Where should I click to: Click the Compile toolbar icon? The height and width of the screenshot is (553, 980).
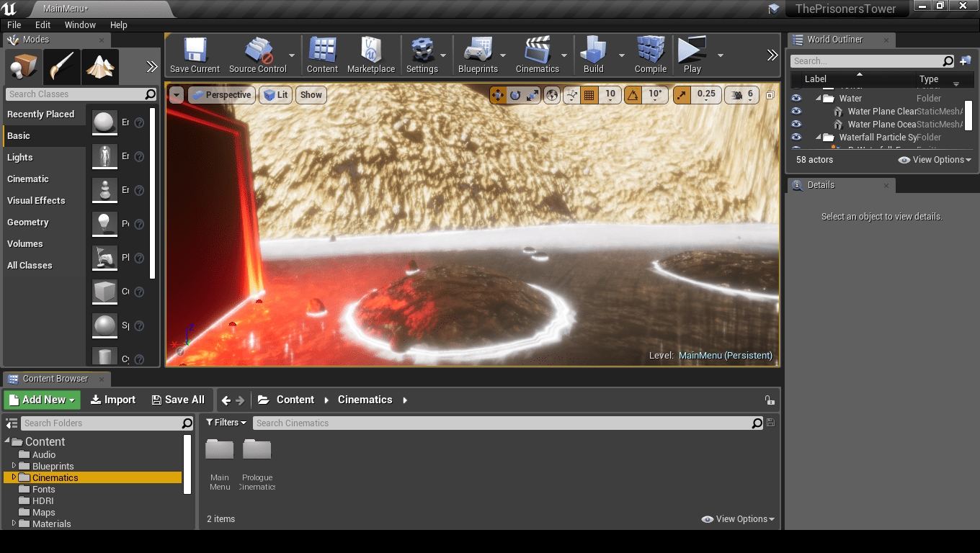point(651,55)
